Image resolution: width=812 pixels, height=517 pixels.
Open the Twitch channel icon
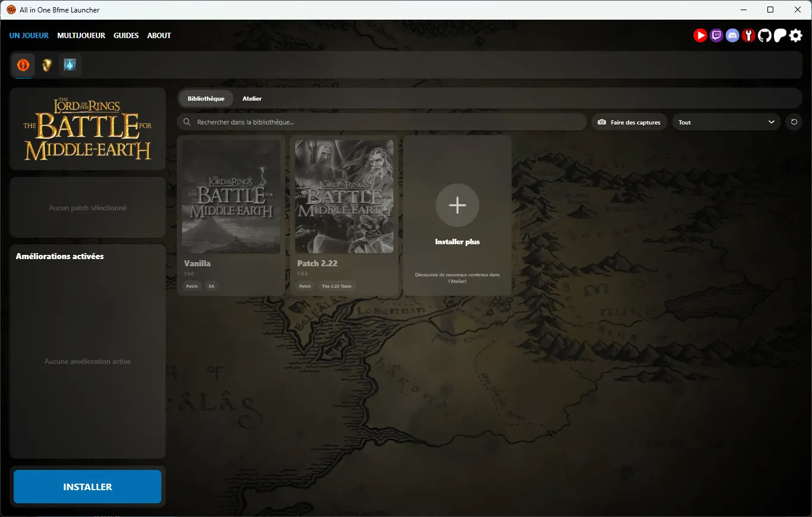coord(716,36)
